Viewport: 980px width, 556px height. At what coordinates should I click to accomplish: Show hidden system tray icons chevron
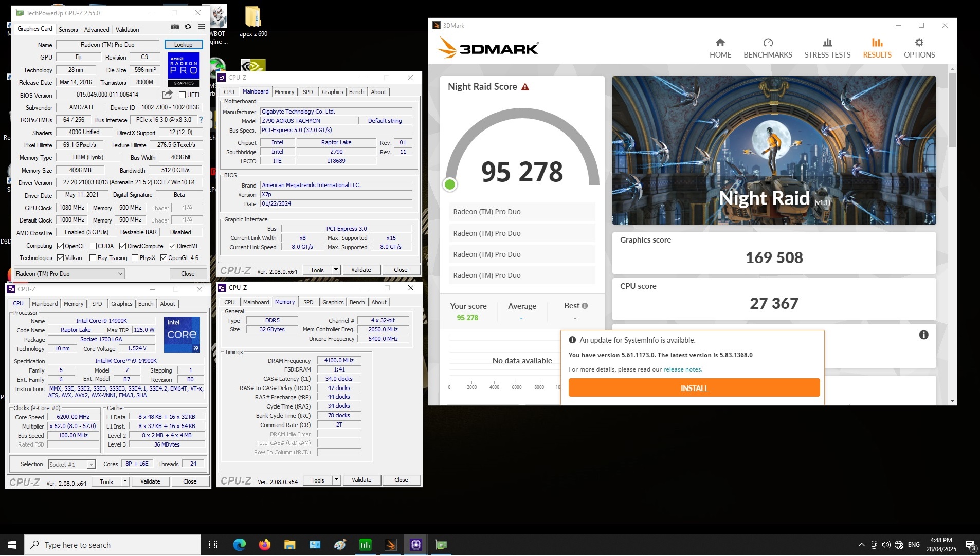tap(861, 545)
